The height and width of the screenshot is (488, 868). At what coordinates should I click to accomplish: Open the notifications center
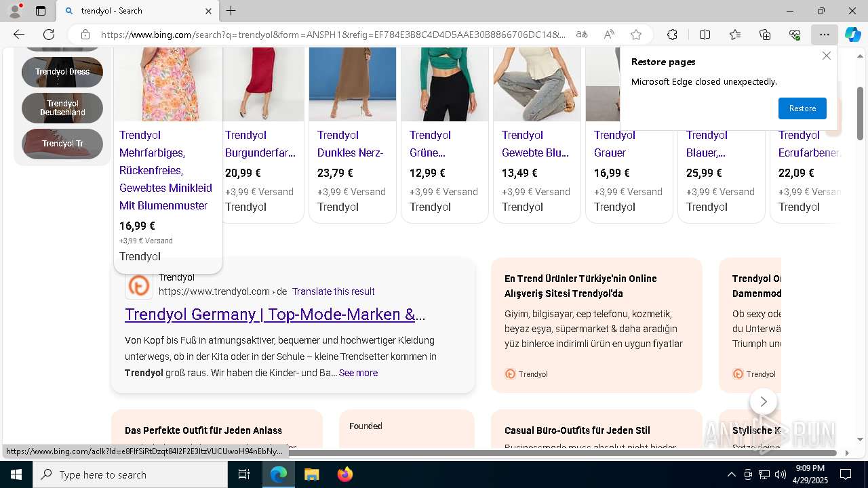pos(846,474)
